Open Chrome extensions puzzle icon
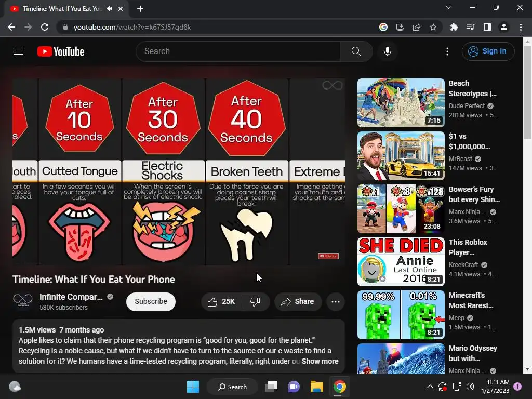The height and width of the screenshot is (399, 532). [x=454, y=27]
